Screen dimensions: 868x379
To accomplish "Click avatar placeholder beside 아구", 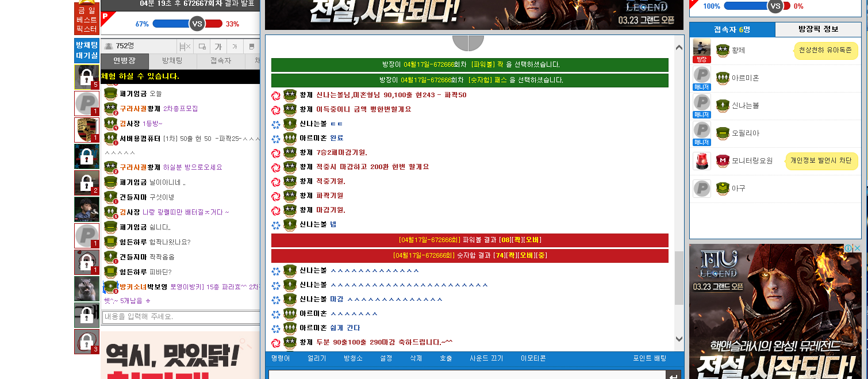I will pos(702,188).
